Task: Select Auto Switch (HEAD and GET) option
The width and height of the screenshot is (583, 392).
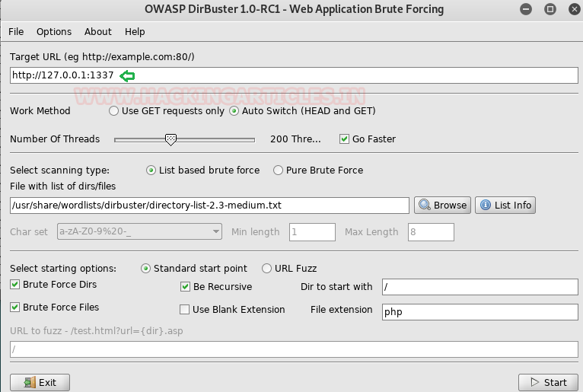Action: [234, 111]
